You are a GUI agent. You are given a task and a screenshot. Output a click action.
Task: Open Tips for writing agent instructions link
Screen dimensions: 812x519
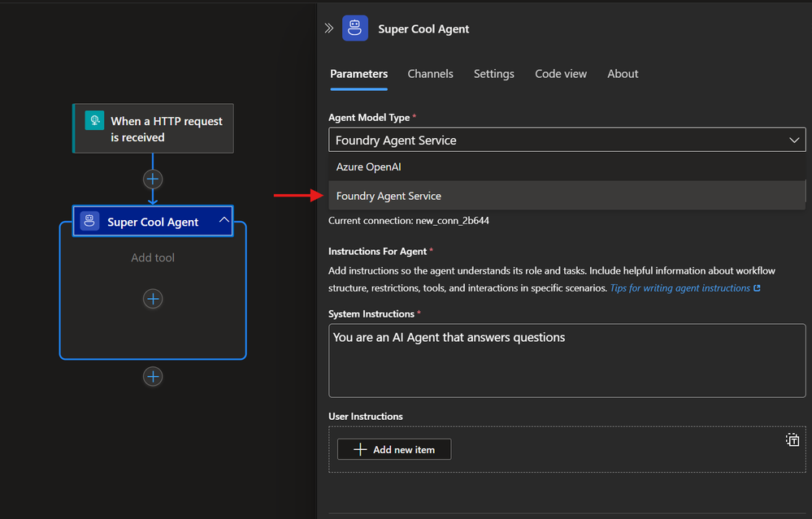[x=680, y=288]
